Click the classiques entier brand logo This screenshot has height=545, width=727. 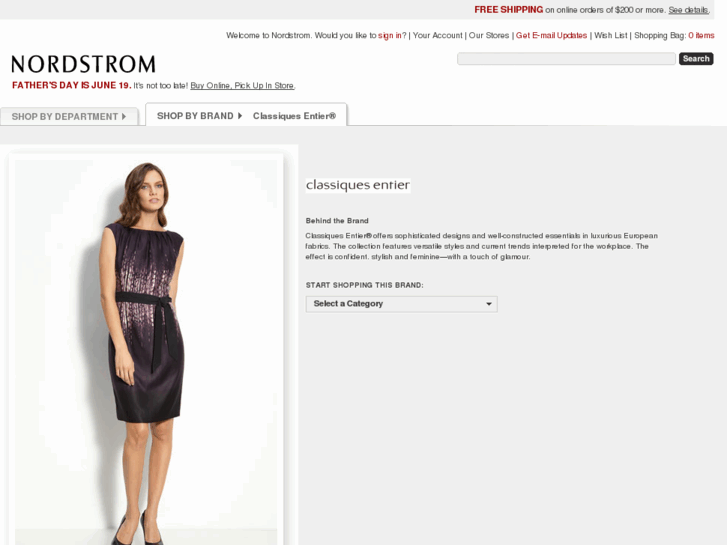(358, 185)
